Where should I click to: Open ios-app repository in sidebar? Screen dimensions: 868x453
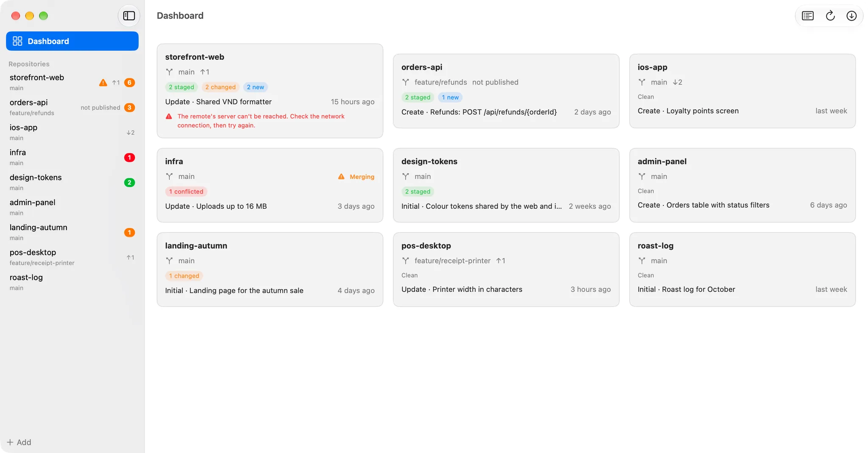(72, 132)
